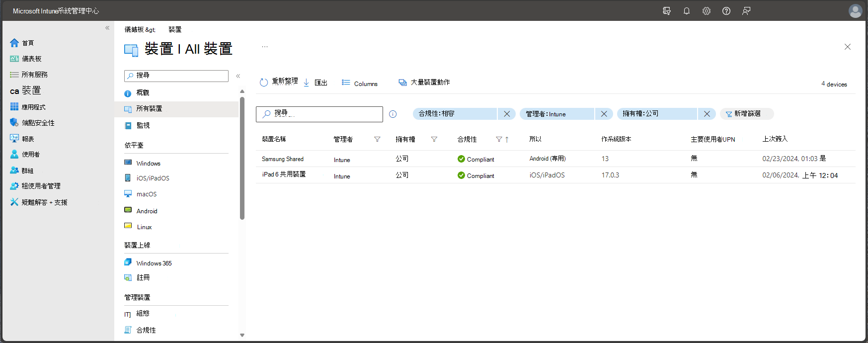This screenshot has height=343, width=868.
Task: Edit the 擁有權: 公司 filter chip
Action: coord(657,114)
